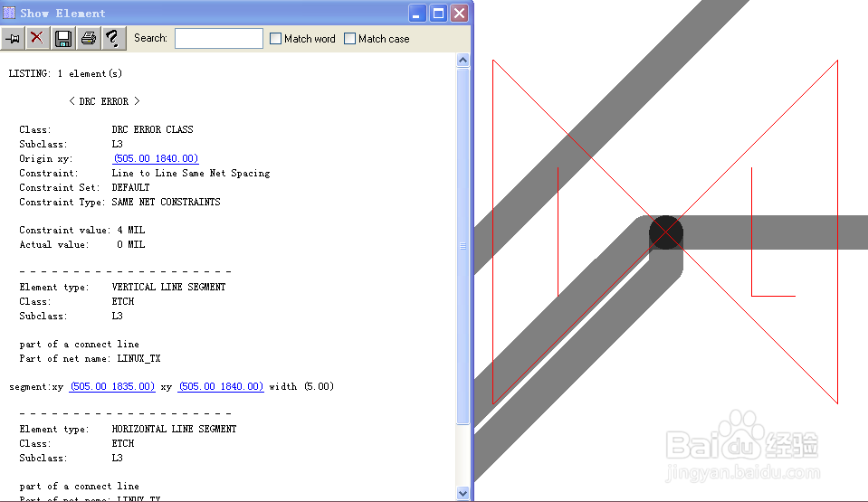
Task: Enable the Match word checkbox
Action: click(275, 39)
